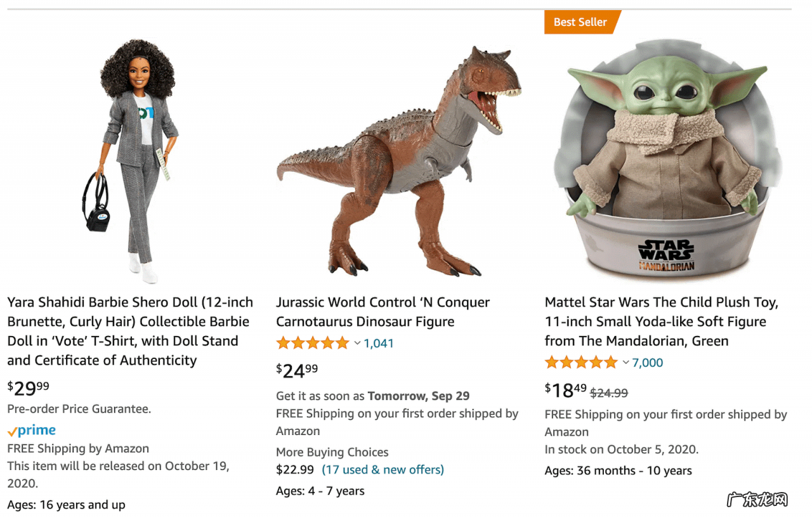View 7,000 reviews for The Child
Screen dimensions: 812x518
[648, 363]
